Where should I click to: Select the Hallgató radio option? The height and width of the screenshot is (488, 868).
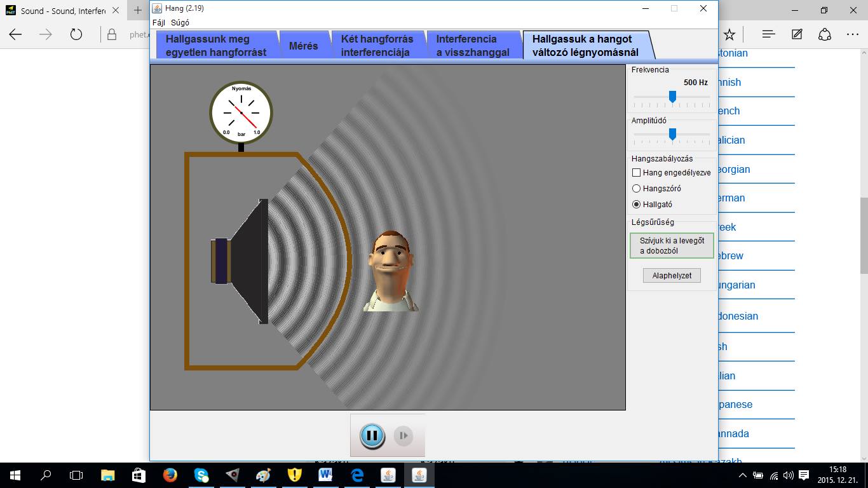[637, 205]
